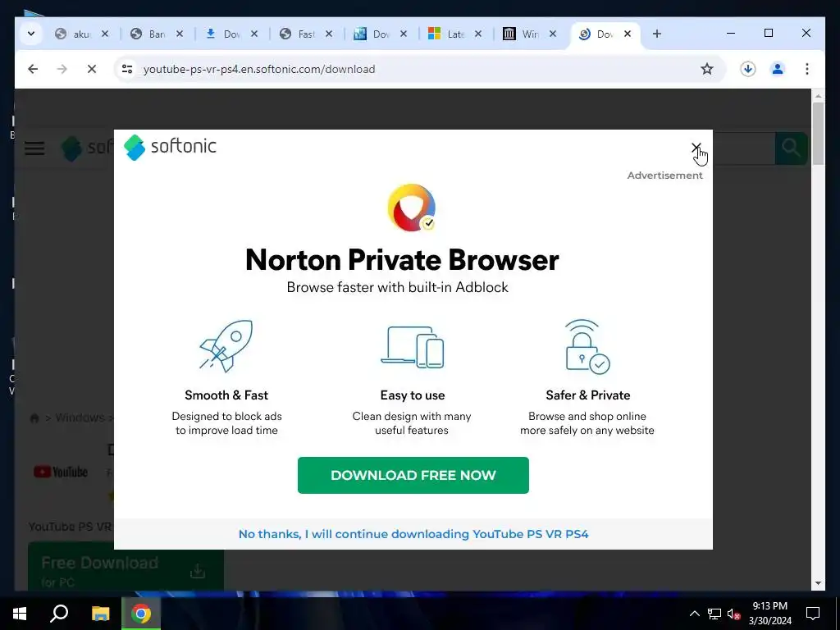Close the active Softonic download tab

[x=628, y=34]
